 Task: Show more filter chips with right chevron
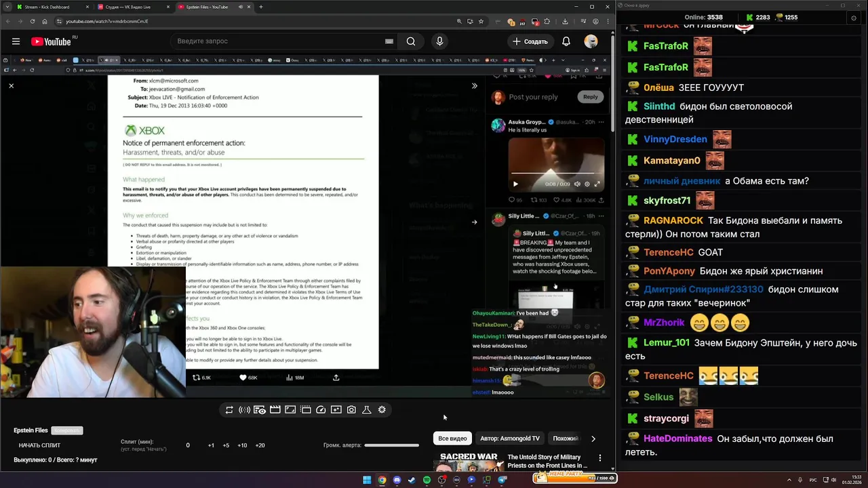[593, 439]
